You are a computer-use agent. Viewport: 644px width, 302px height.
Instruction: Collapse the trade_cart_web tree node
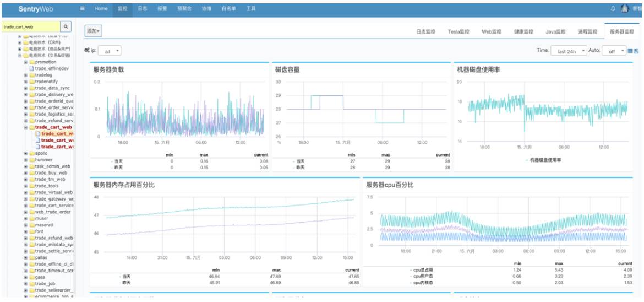25,127
